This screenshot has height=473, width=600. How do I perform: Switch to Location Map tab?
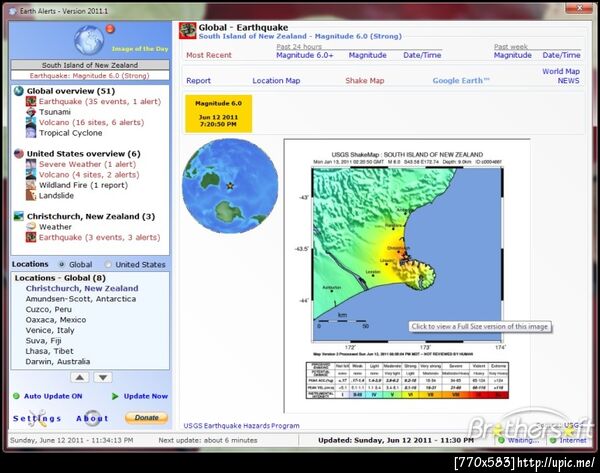coord(276,81)
